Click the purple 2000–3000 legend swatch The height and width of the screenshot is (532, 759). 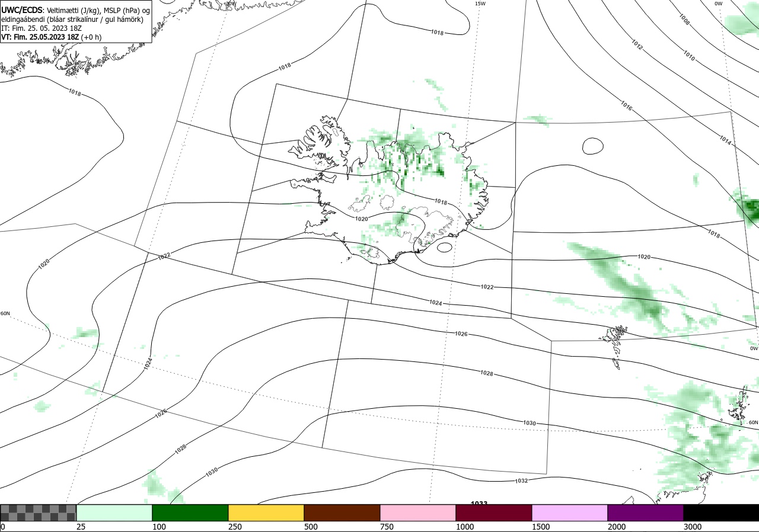[x=646, y=512]
